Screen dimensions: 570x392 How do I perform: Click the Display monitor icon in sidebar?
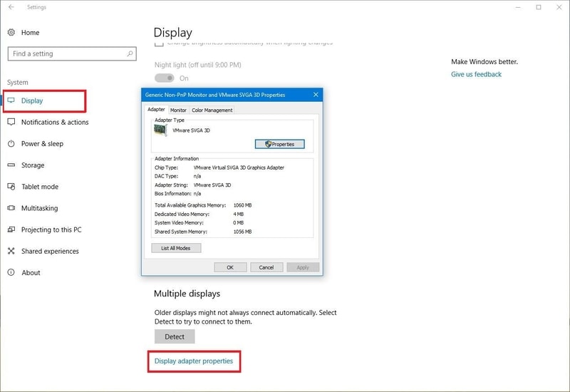[11, 100]
